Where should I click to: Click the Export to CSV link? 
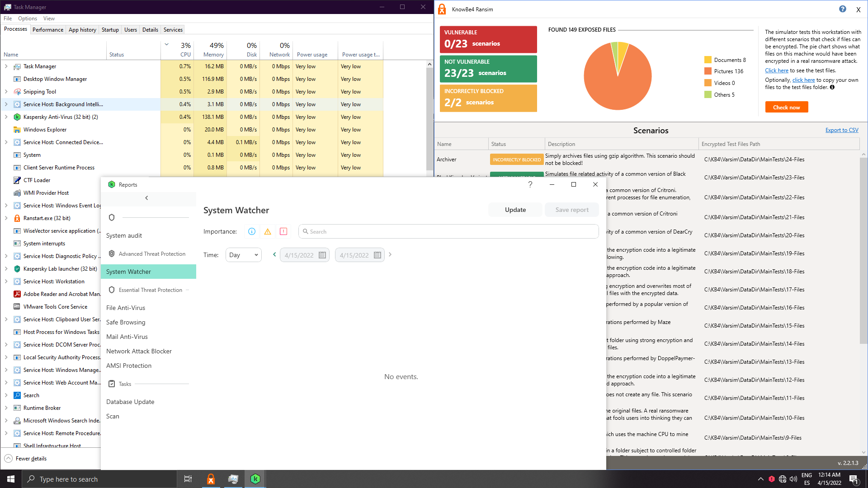coord(842,130)
